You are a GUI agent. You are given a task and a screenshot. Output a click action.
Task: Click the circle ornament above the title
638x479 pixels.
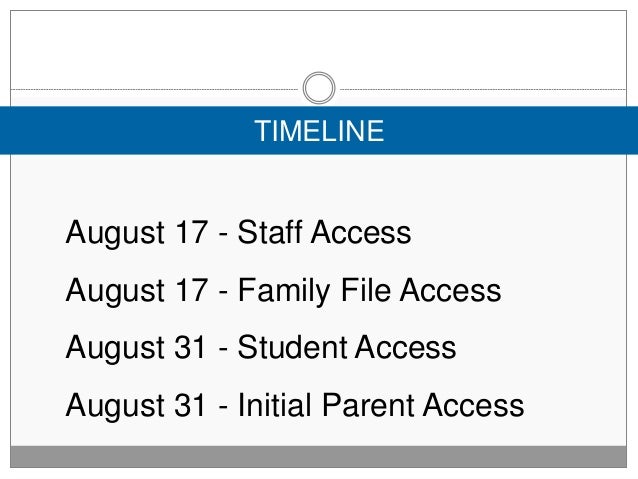(319, 88)
